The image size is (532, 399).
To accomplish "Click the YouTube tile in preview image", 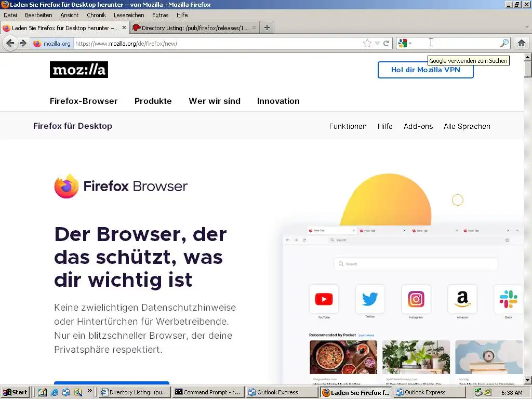I will (324, 299).
